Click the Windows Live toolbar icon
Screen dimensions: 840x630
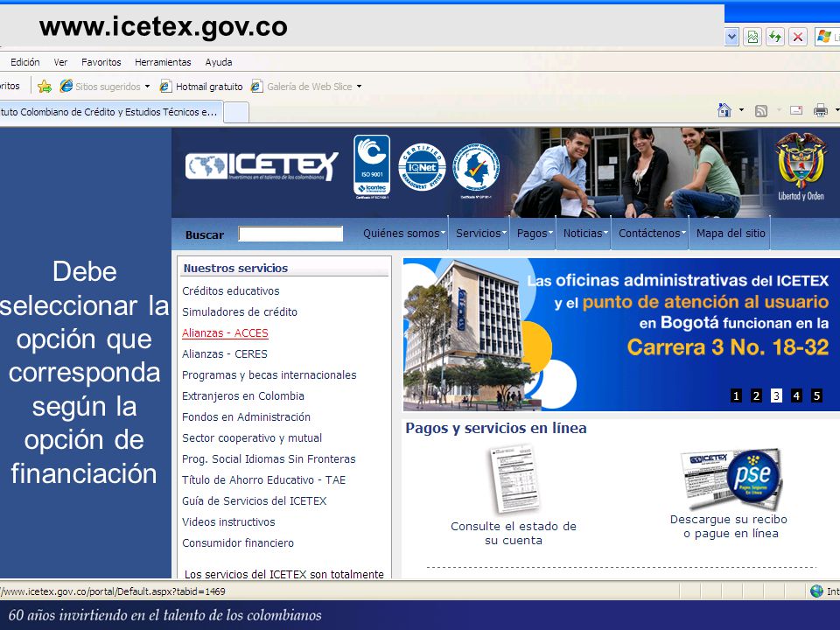point(823,37)
